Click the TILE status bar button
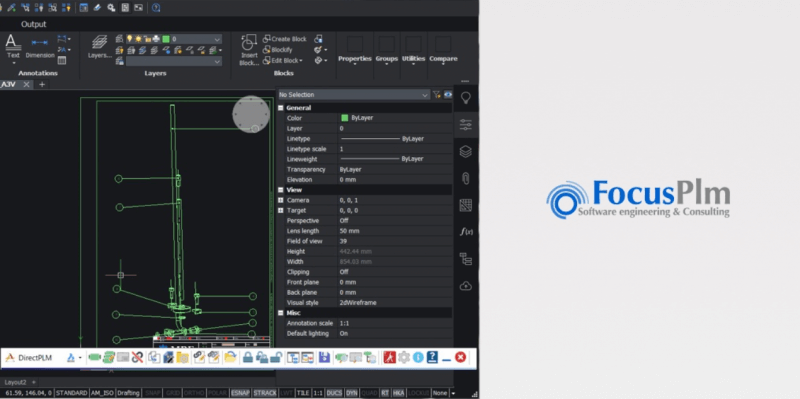Image resolution: width=800 pixels, height=399 pixels. 303,393
